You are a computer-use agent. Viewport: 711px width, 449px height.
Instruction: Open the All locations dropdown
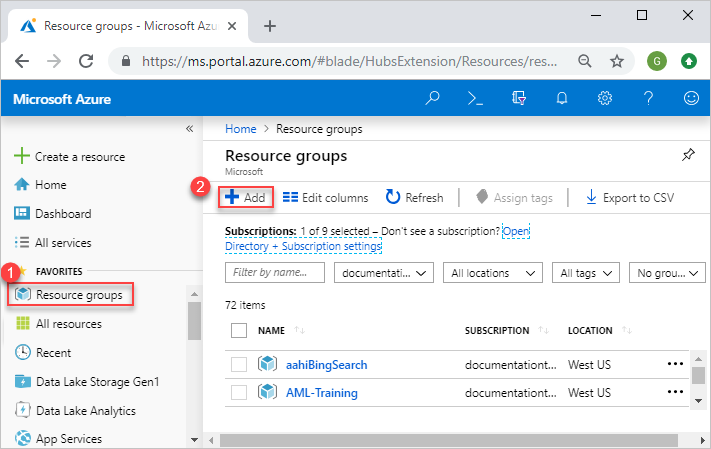[492, 272]
